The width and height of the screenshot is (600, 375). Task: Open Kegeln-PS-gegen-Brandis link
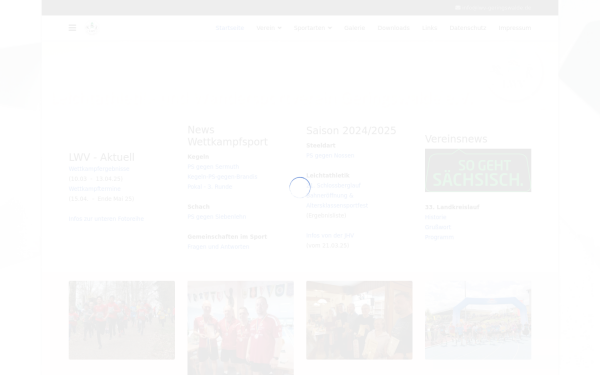coord(222,177)
